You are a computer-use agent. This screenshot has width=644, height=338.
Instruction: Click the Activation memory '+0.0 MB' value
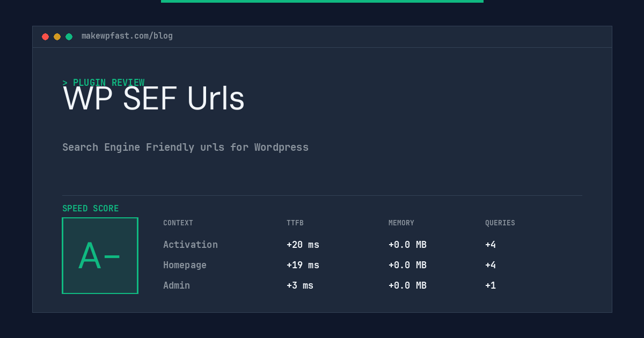click(x=407, y=245)
